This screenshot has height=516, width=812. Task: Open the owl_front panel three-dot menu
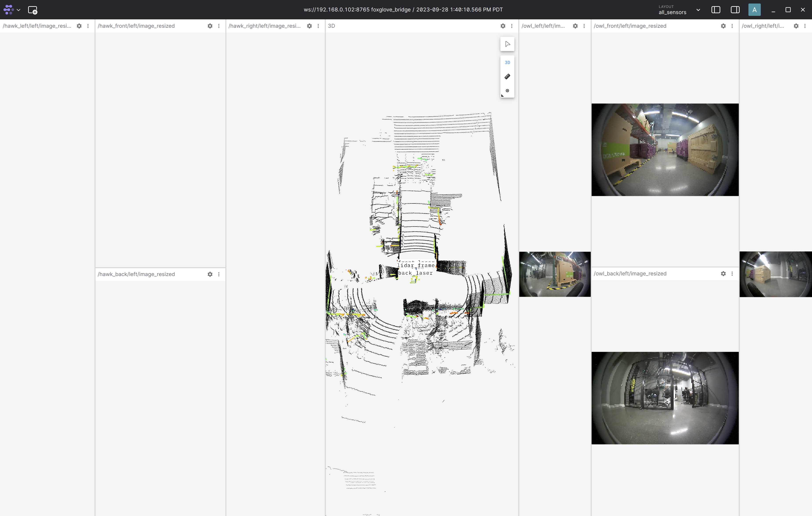[732, 26]
